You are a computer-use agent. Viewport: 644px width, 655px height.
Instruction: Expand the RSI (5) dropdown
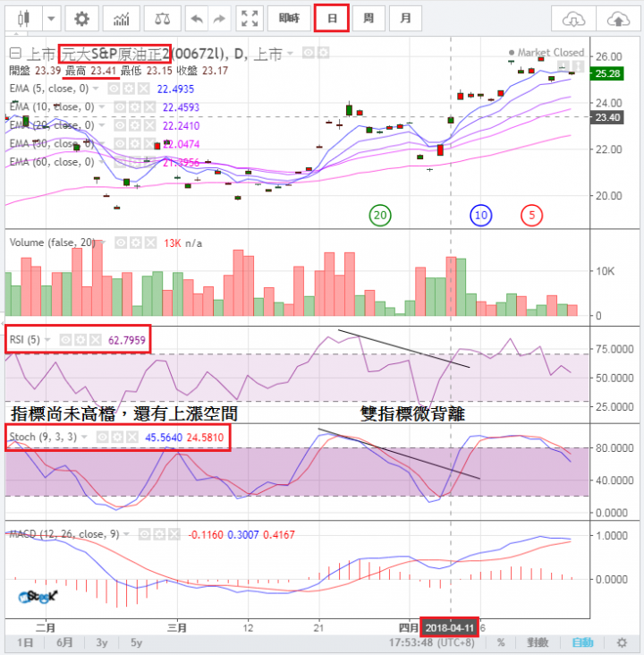click(x=47, y=340)
